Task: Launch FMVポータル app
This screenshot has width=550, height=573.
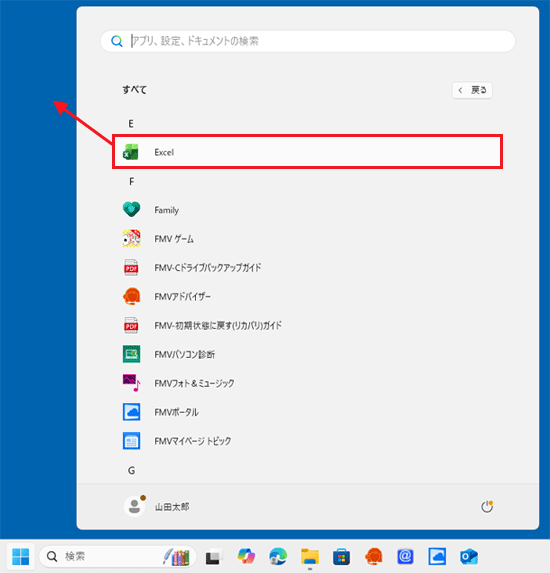Action: [x=307, y=412]
